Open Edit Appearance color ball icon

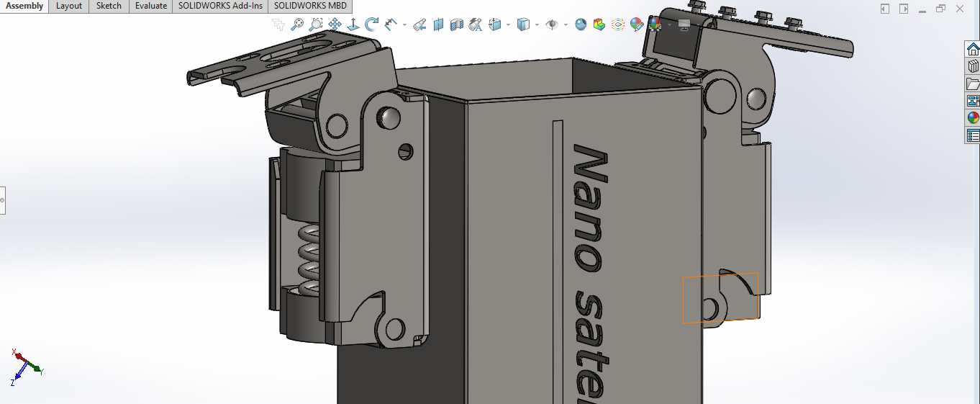click(637, 24)
